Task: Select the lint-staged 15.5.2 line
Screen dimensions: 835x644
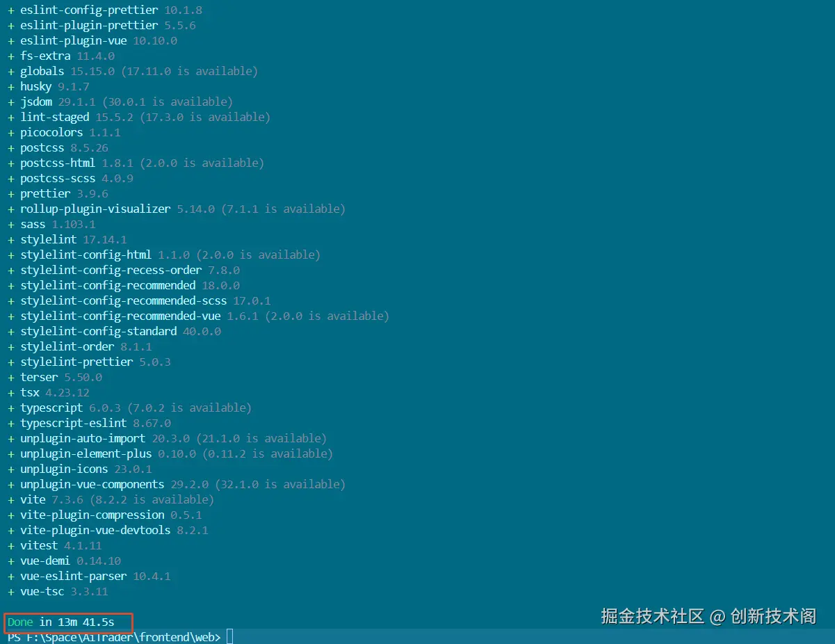Action: coord(139,118)
